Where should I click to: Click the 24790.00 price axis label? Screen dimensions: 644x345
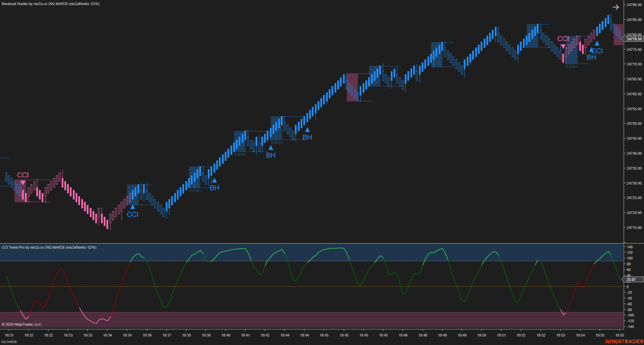point(634,5)
